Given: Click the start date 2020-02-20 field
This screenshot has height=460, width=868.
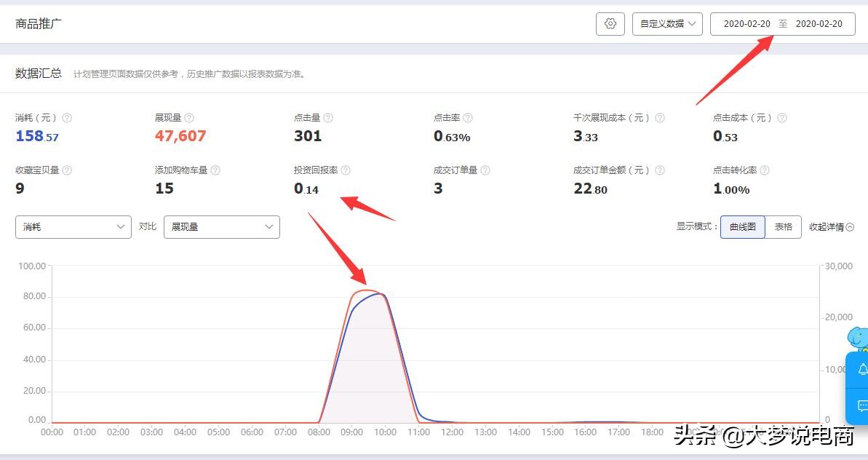Looking at the screenshot, I should tap(747, 23).
